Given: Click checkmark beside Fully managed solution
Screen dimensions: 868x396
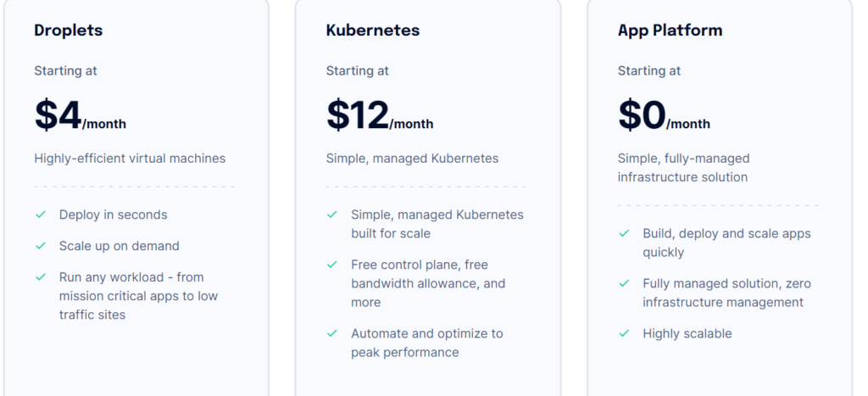Looking at the screenshot, I should pyautogui.click(x=624, y=283).
